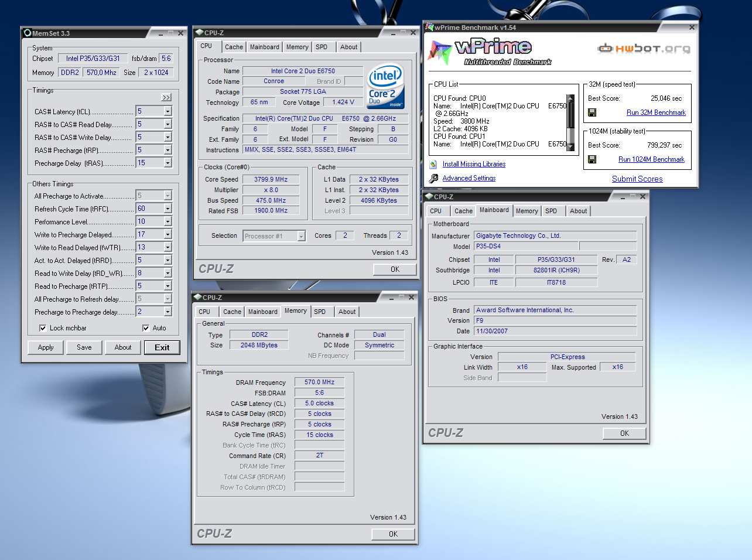Click Save button in MemSet
The width and height of the screenshot is (752, 560).
[x=84, y=347]
